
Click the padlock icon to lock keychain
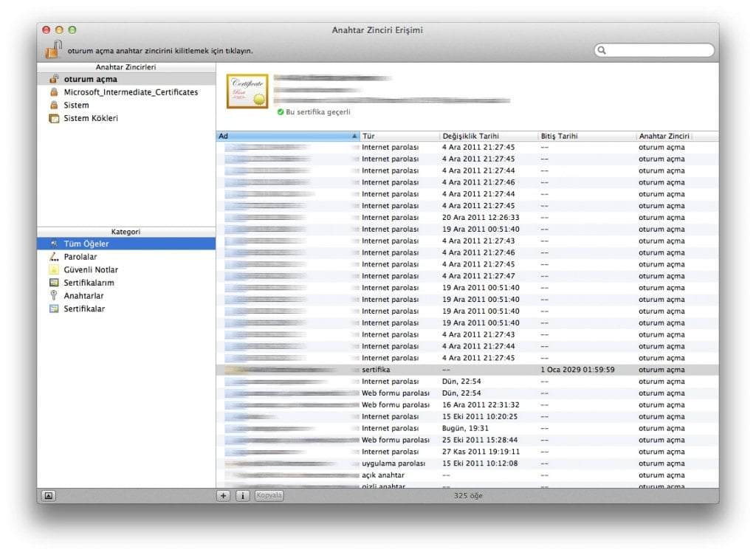tap(53, 49)
